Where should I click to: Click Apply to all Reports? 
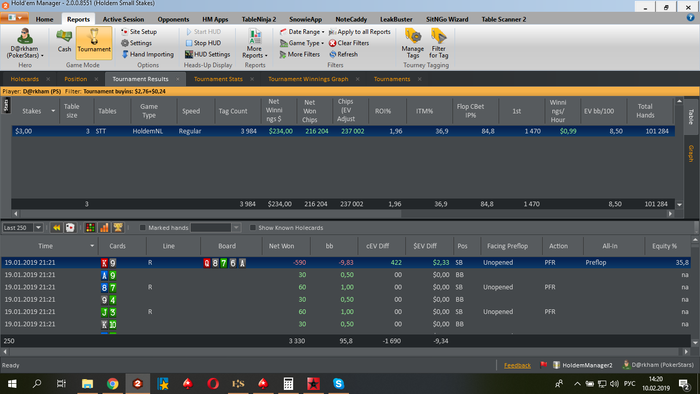[x=360, y=32]
